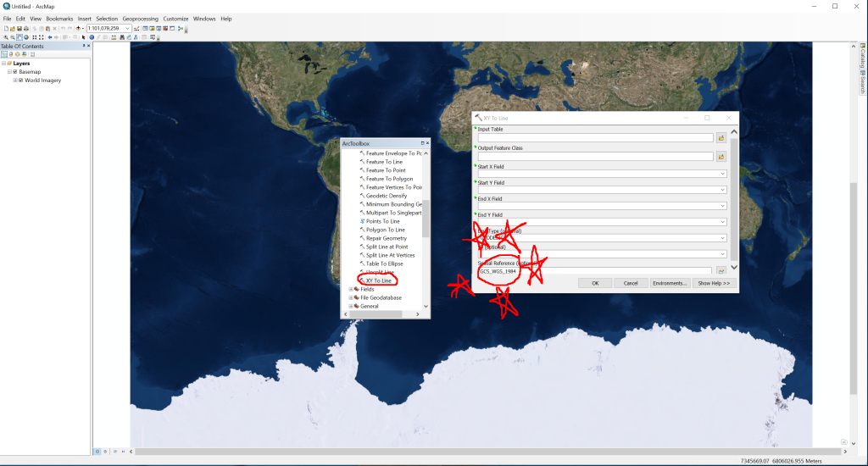Go back to previous extent arrow

pos(50,37)
